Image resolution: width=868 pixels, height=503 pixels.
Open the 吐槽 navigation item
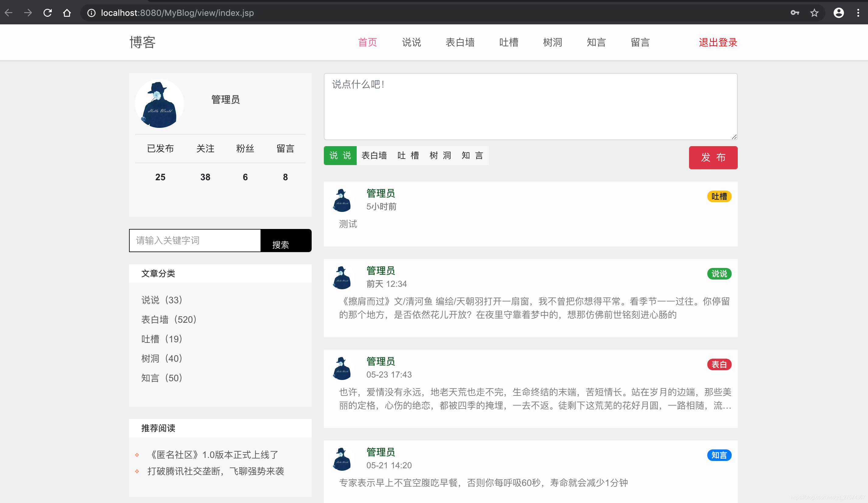(509, 42)
